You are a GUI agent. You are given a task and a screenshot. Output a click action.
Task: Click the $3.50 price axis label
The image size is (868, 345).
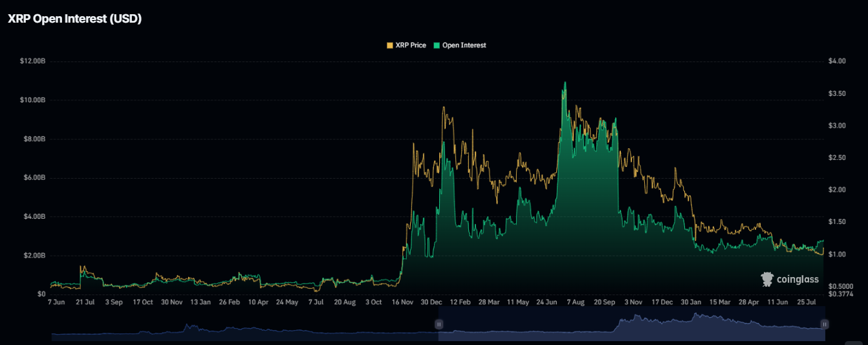click(x=837, y=93)
